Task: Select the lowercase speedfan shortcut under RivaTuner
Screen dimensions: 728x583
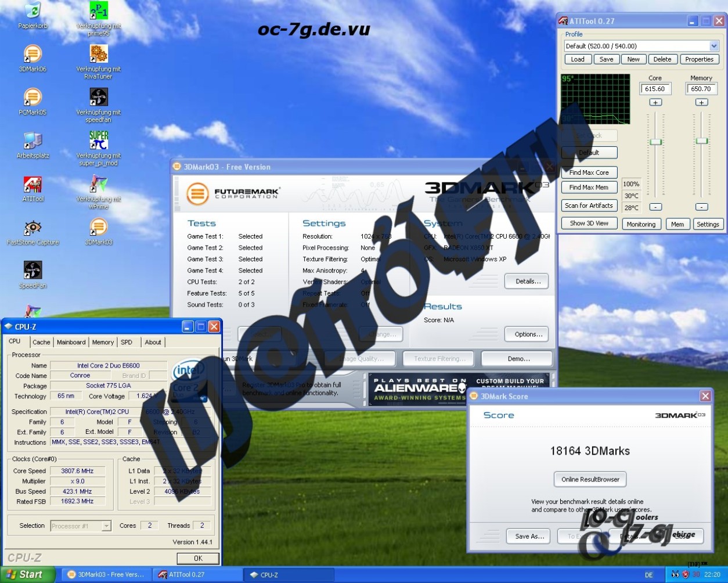Action: 99,97
